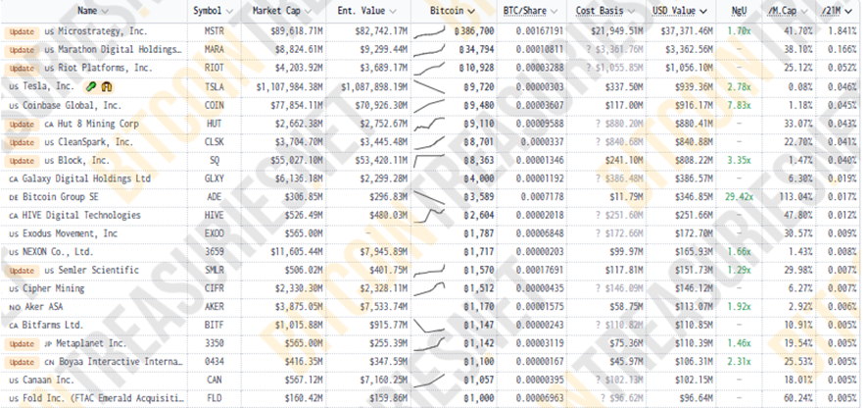Screen dimensions: 868x408
Task: Click Update badge for Boyaa Interactive
Action: [x=22, y=362]
